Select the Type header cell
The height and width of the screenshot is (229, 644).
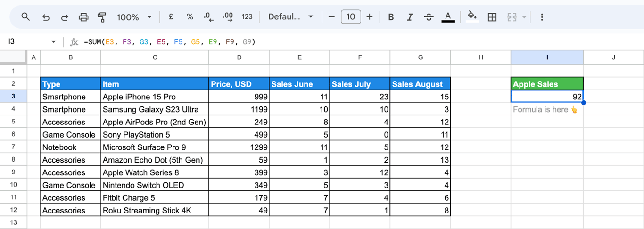click(70, 84)
